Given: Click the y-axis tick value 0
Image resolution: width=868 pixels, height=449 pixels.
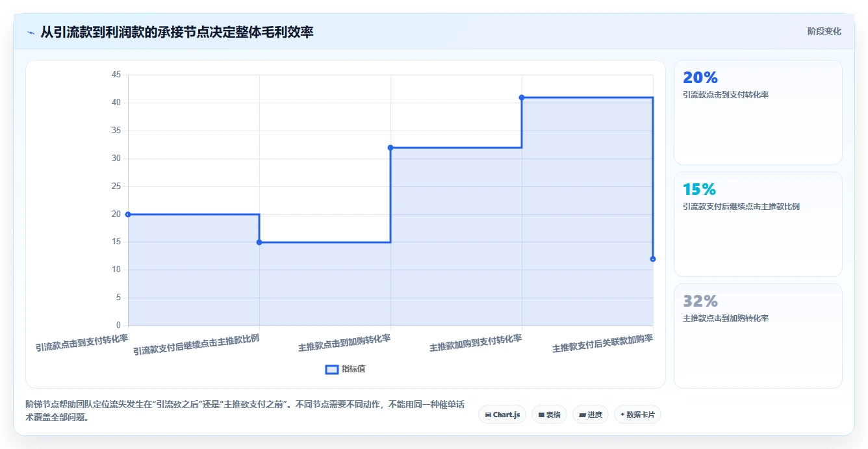Looking at the screenshot, I should pos(118,326).
